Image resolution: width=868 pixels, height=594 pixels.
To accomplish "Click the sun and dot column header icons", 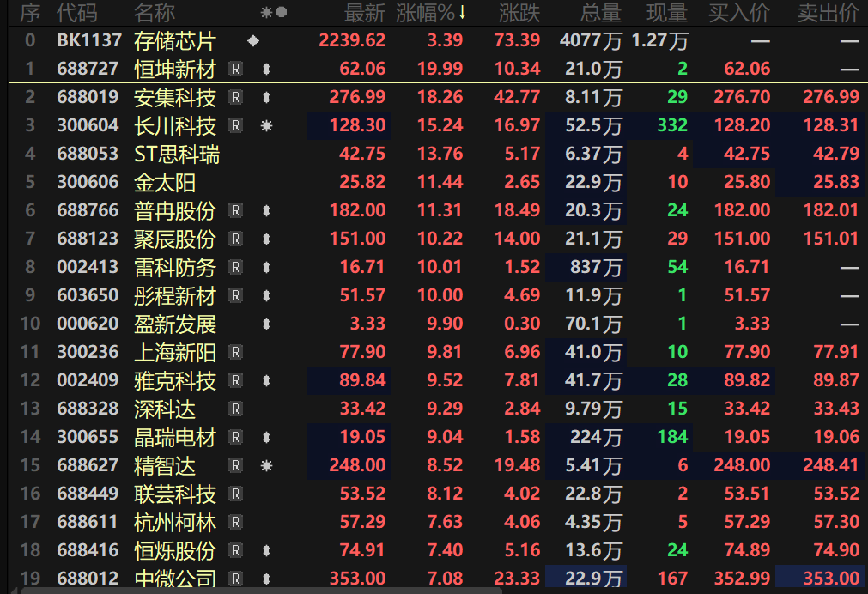I will coord(274,12).
